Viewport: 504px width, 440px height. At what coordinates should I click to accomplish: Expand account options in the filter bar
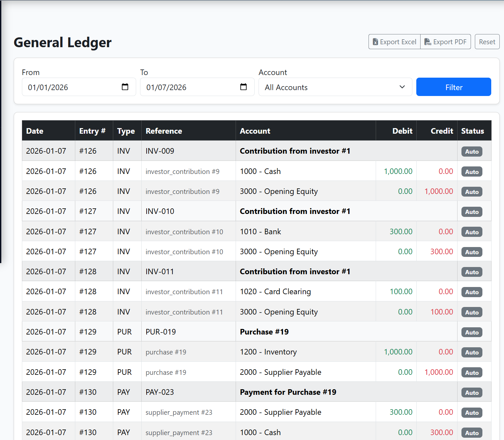(x=335, y=87)
